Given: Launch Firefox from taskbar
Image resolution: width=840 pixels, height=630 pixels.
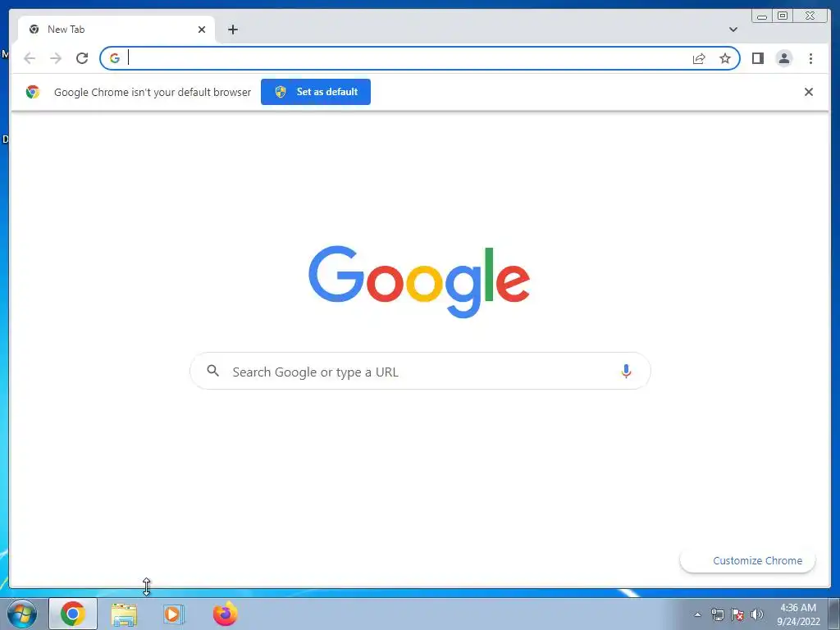Looking at the screenshot, I should [x=225, y=614].
